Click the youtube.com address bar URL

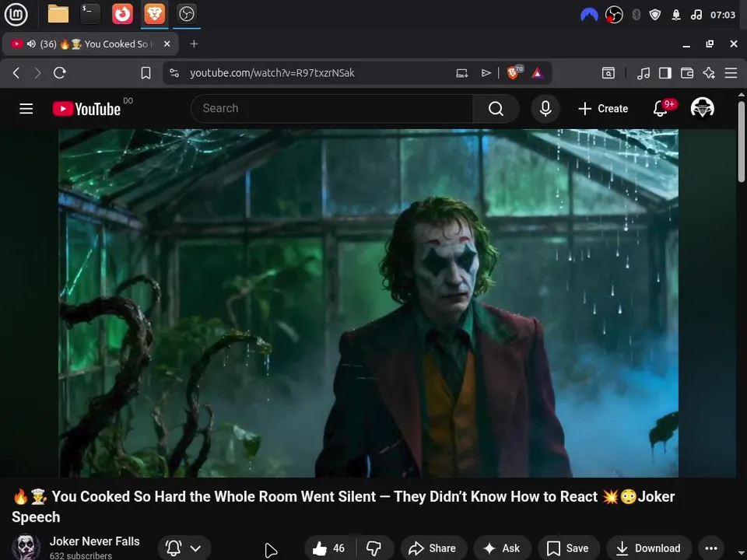coord(272,73)
